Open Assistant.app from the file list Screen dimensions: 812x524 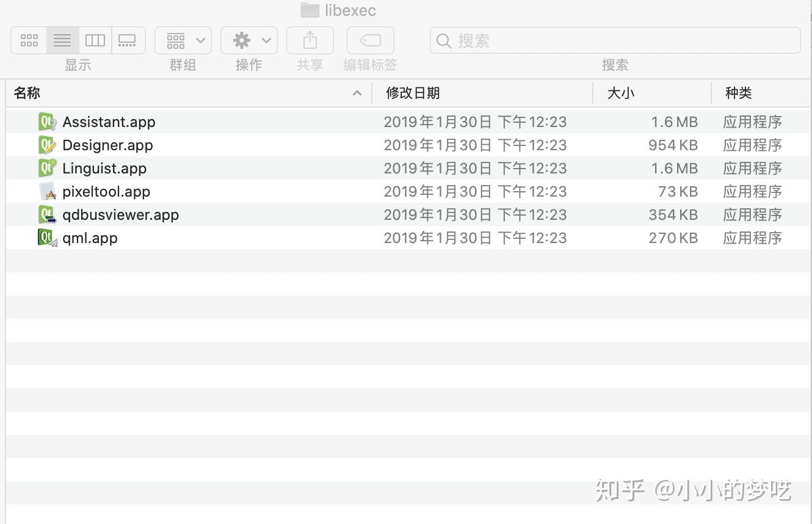point(109,122)
